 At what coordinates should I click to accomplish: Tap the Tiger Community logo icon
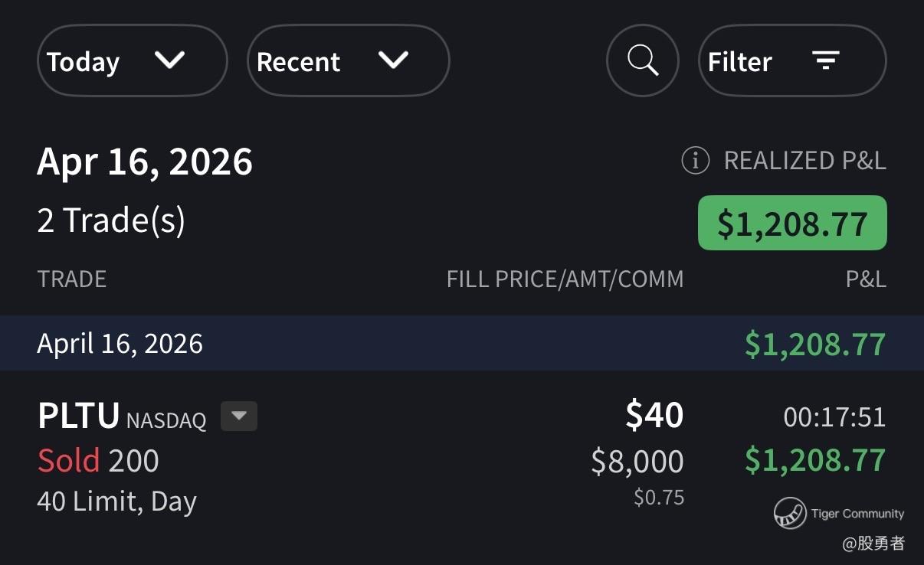coord(790,513)
